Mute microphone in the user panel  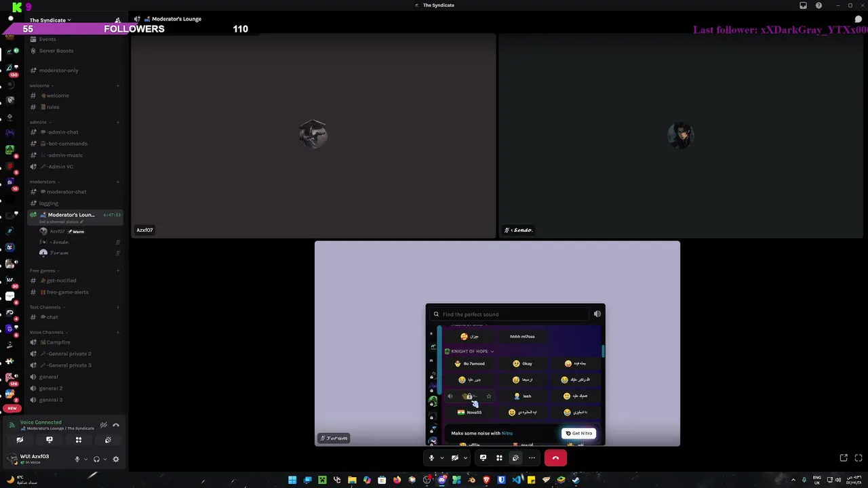(77, 459)
